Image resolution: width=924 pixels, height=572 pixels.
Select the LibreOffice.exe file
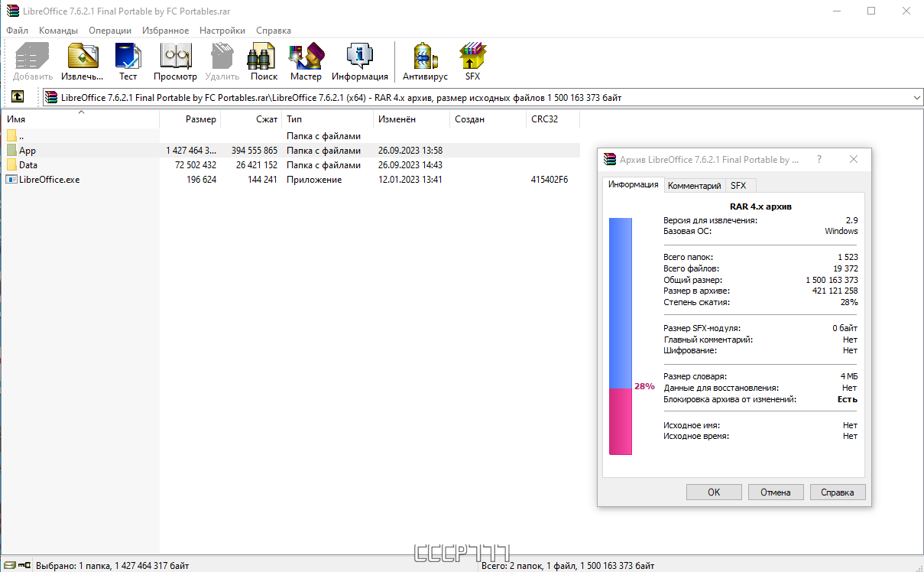click(x=49, y=180)
